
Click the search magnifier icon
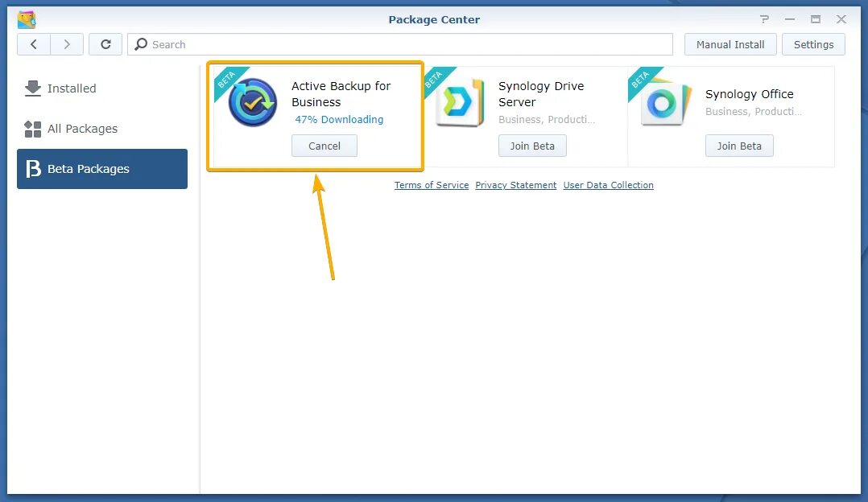tap(141, 44)
